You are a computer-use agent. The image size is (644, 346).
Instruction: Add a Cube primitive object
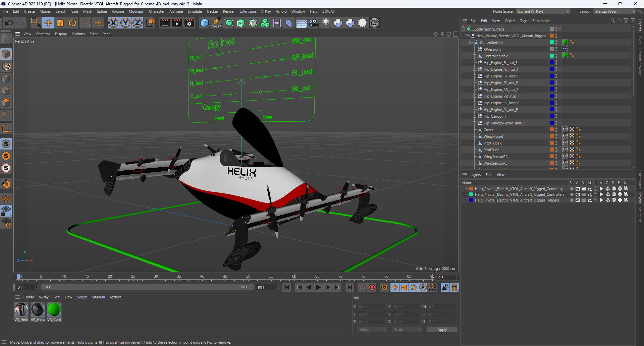(204, 23)
